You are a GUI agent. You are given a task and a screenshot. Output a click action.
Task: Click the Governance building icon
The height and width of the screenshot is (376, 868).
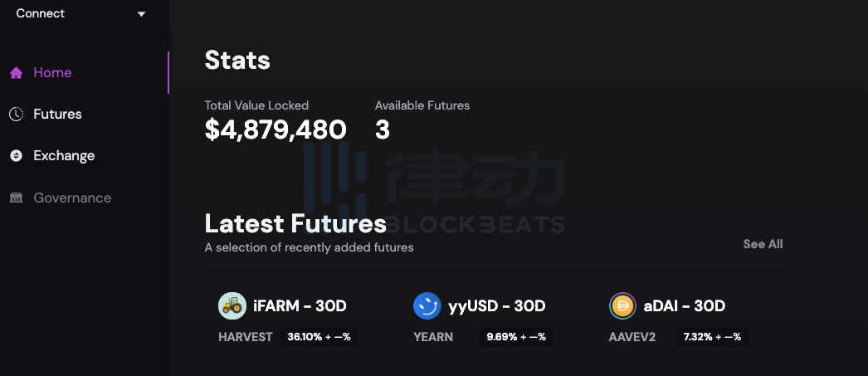click(x=16, y=198)
